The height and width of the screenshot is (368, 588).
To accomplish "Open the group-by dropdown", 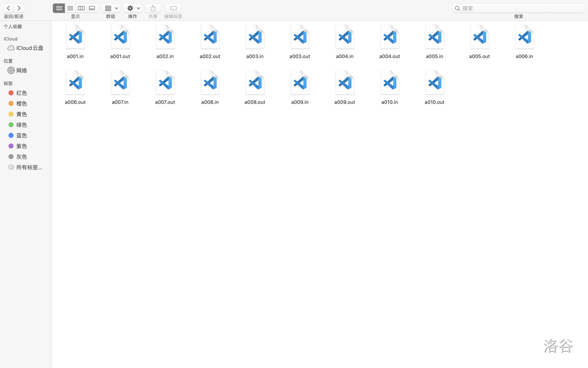I will click(x=111, y=8).
